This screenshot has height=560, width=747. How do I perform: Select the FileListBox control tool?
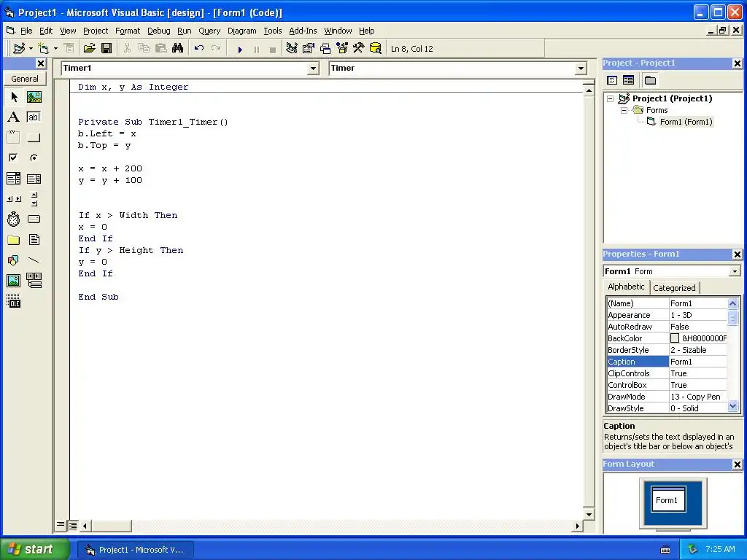[x=34, y=239]
